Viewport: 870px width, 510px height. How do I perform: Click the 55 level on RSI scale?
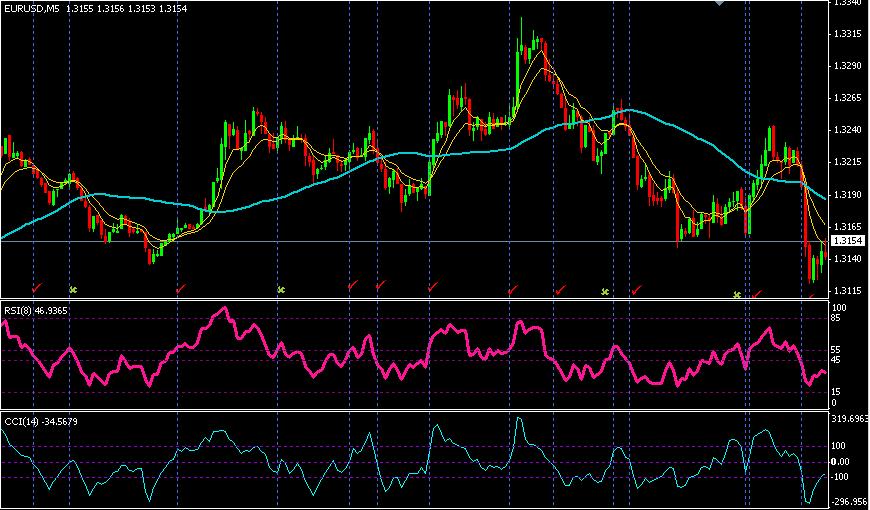tap(838, 350)
